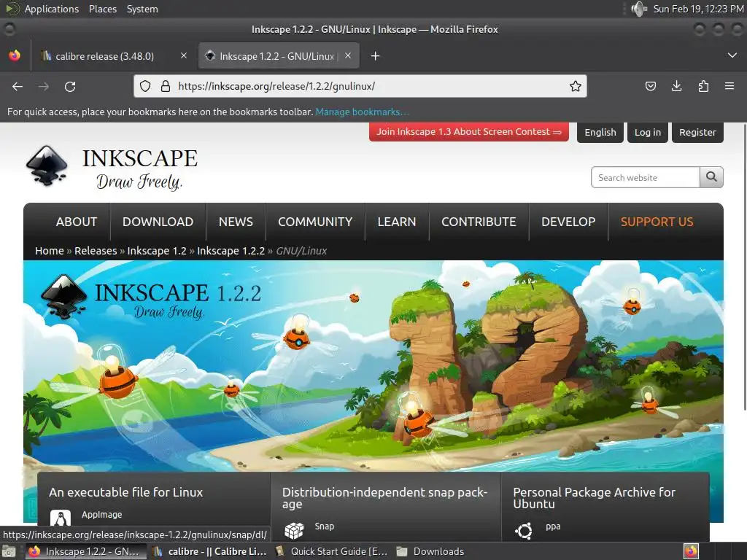Click Join Inkscape 1.3 About Screen Contest button

click(x=469, y=132)
